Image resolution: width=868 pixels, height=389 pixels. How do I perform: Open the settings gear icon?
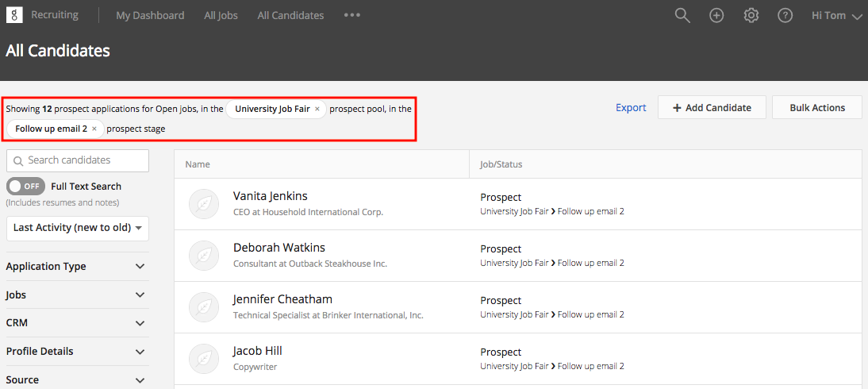pos(751,15)
